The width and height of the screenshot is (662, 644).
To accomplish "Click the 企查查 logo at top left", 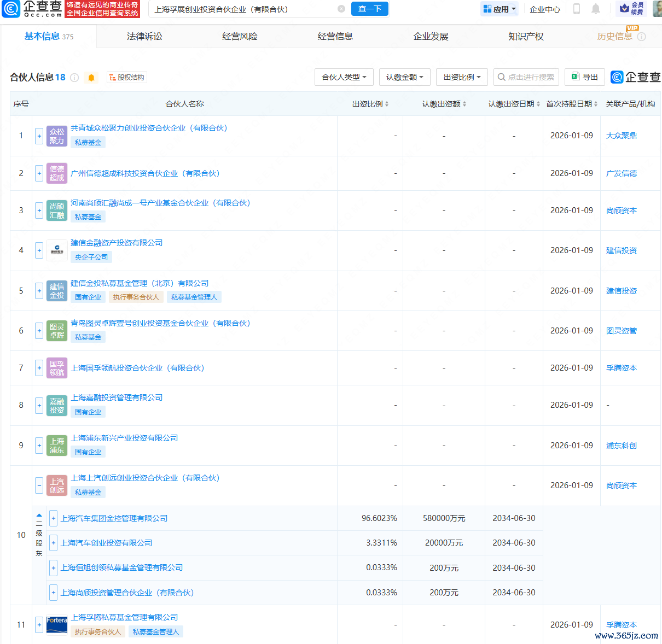I will pos(32,9).
